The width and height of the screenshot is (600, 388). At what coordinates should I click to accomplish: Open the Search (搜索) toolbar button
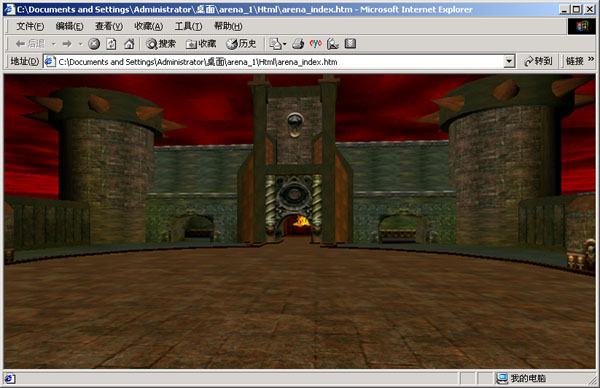[x=161, y=44]
